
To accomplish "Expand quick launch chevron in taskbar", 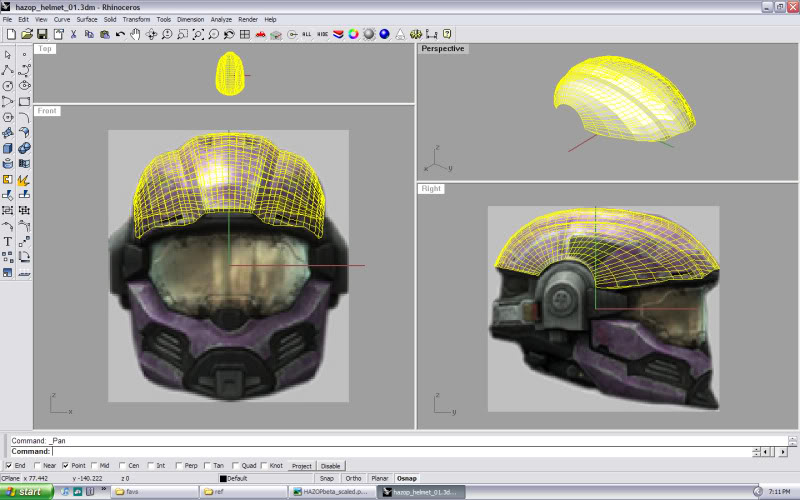I will point(104,489).
